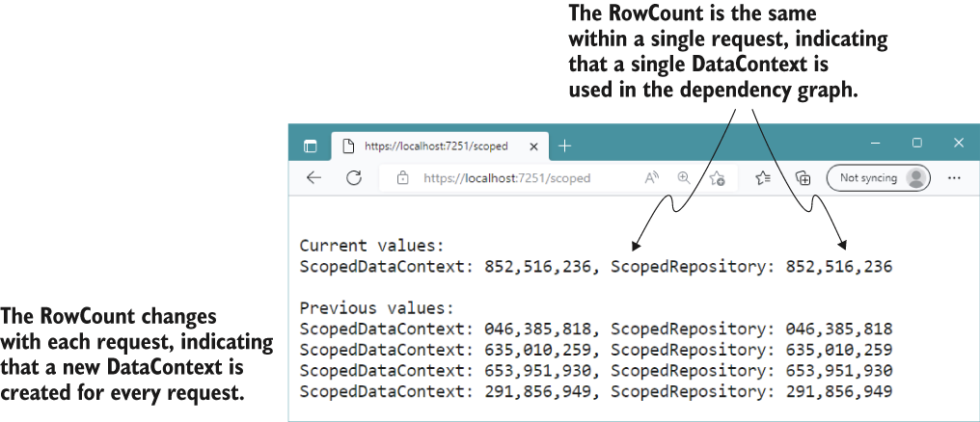
Task: Open the Settings and more ellipsis menu
Action: pos(954,178)
